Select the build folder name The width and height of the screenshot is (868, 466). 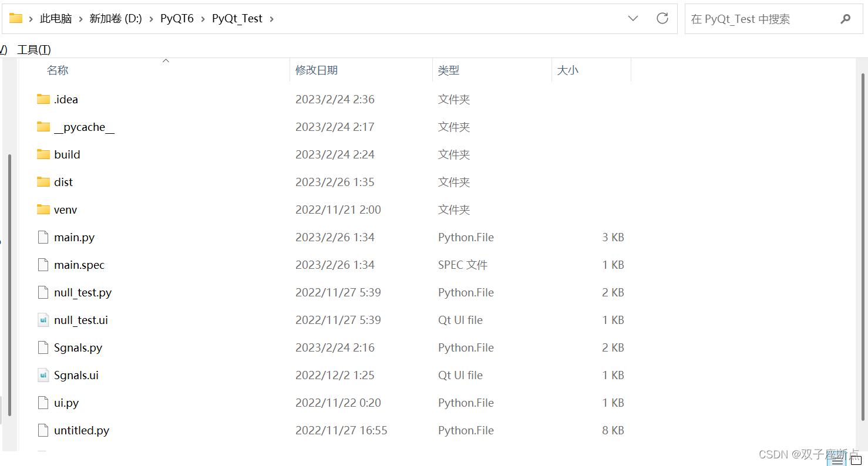point(67,154)
